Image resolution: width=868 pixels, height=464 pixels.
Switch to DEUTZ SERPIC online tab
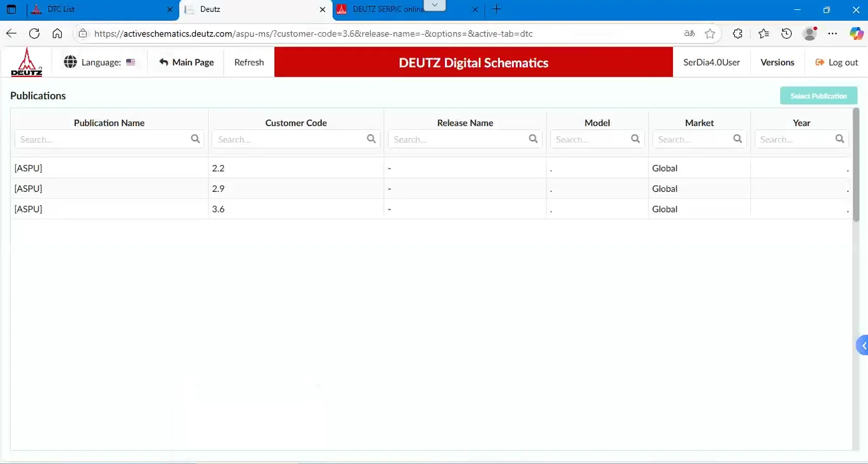[408, 9]
